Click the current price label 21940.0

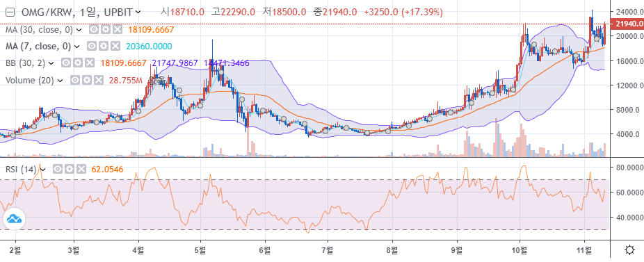pos(627,24)
